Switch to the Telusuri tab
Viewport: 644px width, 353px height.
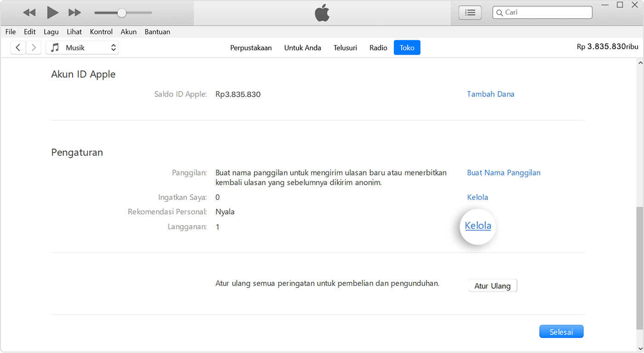pyautogui.click(x=345, y=48)
